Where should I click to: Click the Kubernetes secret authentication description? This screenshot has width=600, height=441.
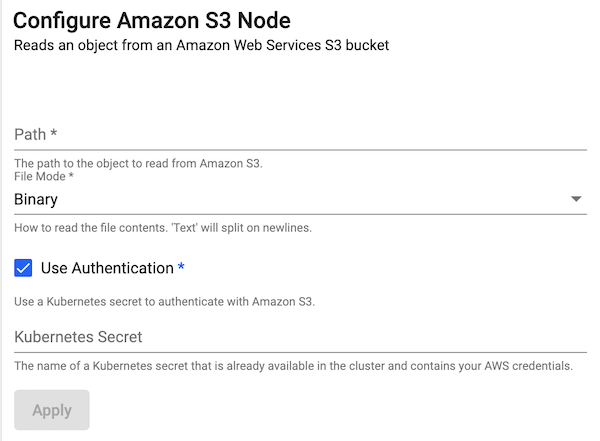click(x=165, y=301)
